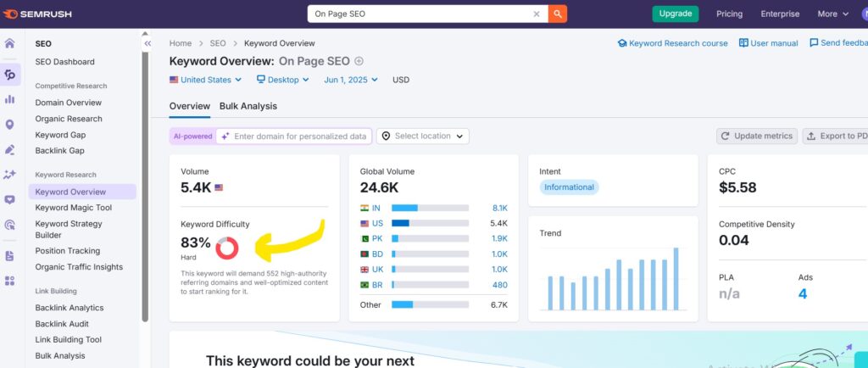
Task: Click SEO in the breadcrumb
Action: click(218, 43)
